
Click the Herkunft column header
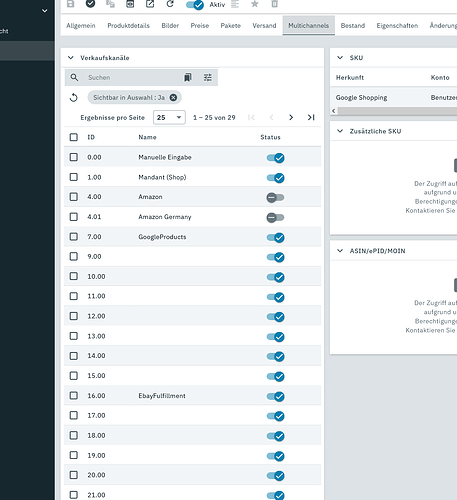click(350, 77)
